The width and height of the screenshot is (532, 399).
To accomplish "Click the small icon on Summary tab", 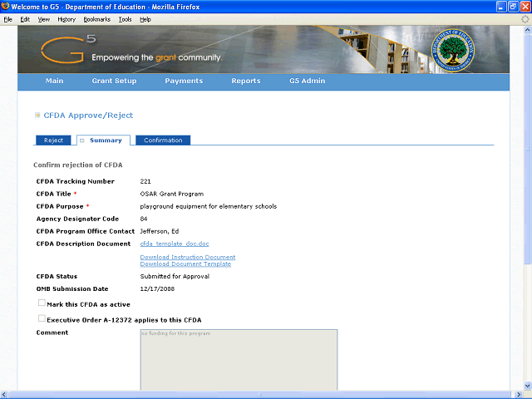I will point(81,140).
